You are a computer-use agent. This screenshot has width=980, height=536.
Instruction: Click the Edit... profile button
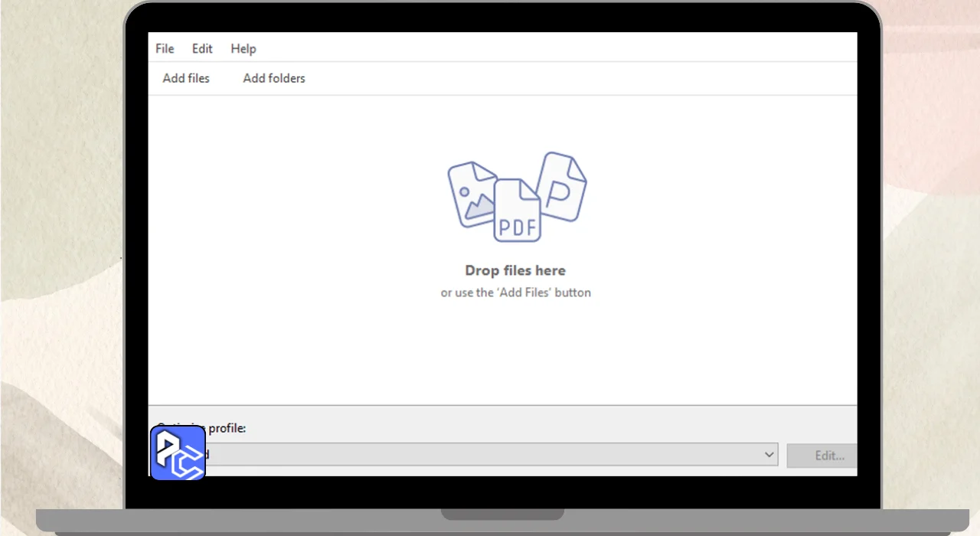(822, 456)
